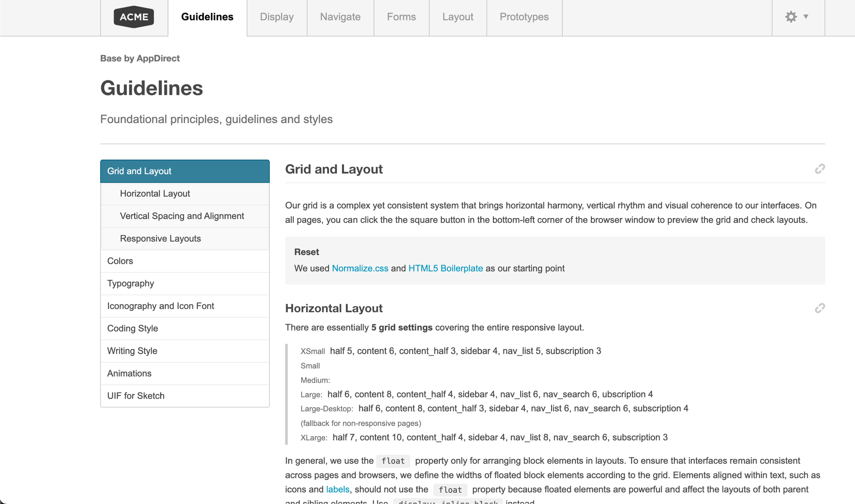Screen dimensions: 855x504
Task: Open Iconography and Icon Font section
Action: (x=160, y=306)
